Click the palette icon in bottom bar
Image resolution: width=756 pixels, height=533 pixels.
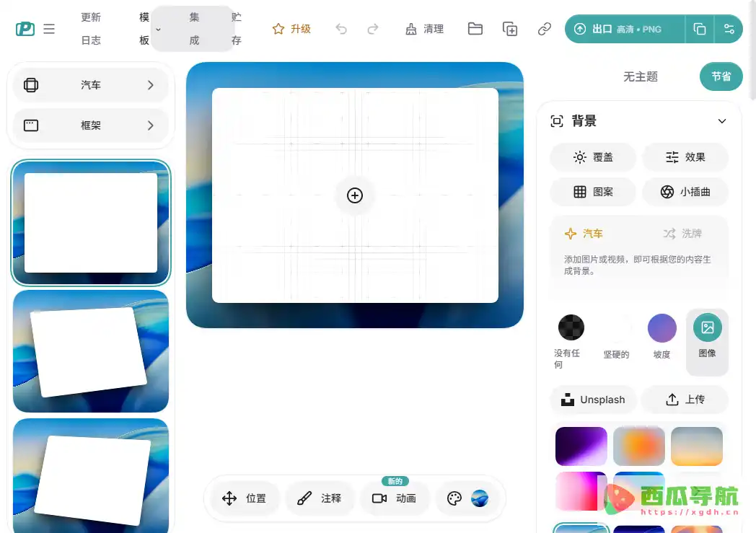[454, 498]
